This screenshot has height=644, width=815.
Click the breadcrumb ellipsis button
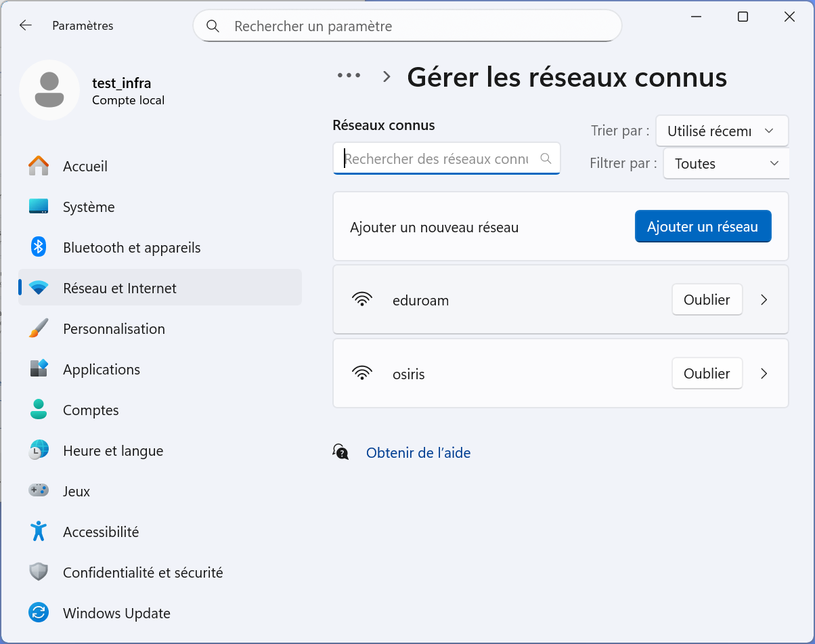tap(349, 76)
